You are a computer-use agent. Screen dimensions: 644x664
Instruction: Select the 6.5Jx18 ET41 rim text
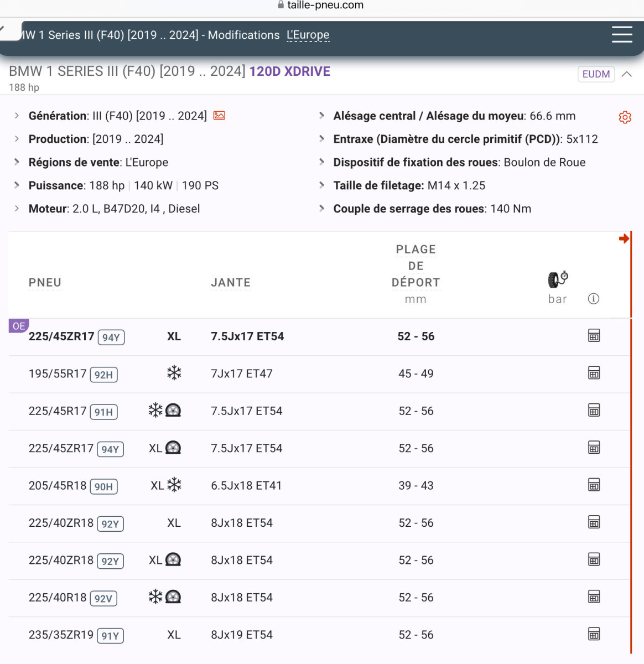246,485
